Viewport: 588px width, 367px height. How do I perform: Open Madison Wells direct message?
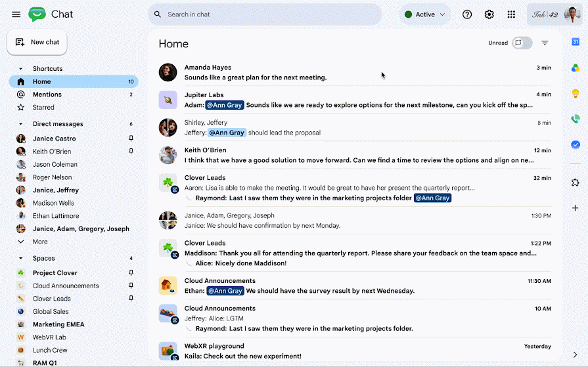pyautogui.click(x=74, y=203)
